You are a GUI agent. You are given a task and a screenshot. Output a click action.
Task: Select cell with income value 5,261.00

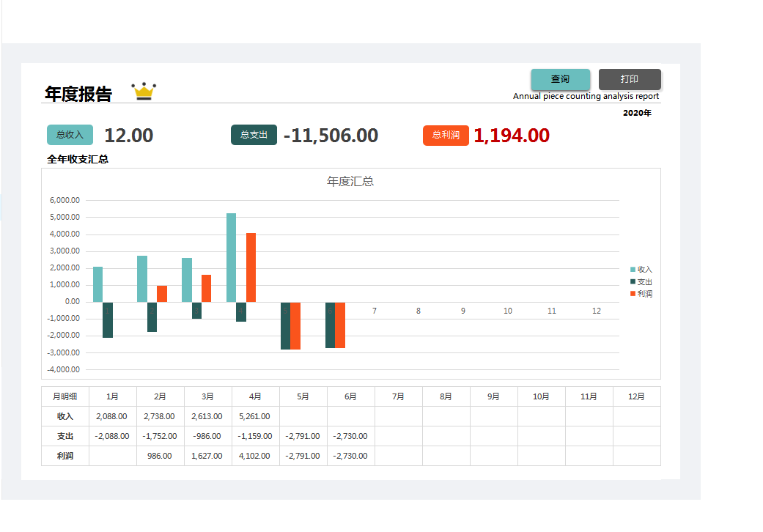tap(255, 416)
